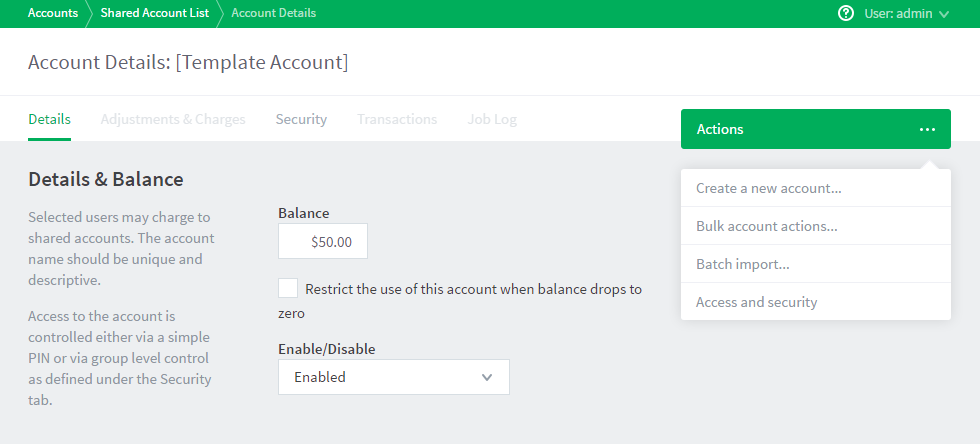Go back to Shared Account List breadcrumb
This screenshot has height=444, width=980.
click(154, 13)
